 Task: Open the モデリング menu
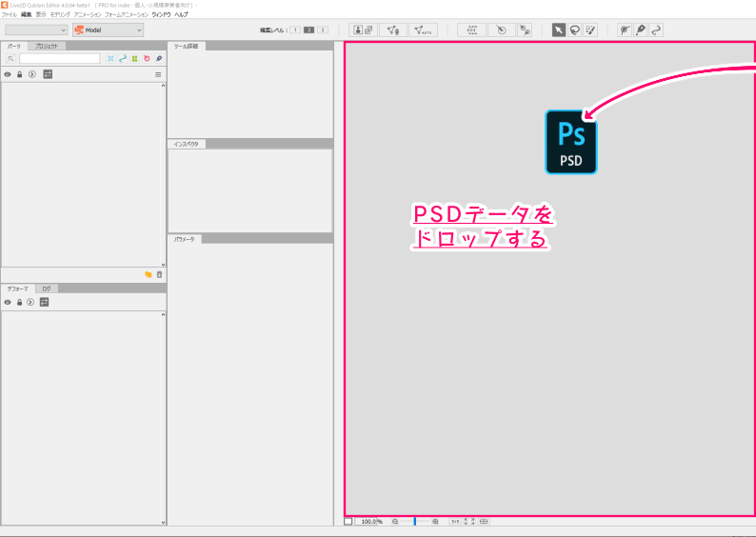[x=60, y=14]
